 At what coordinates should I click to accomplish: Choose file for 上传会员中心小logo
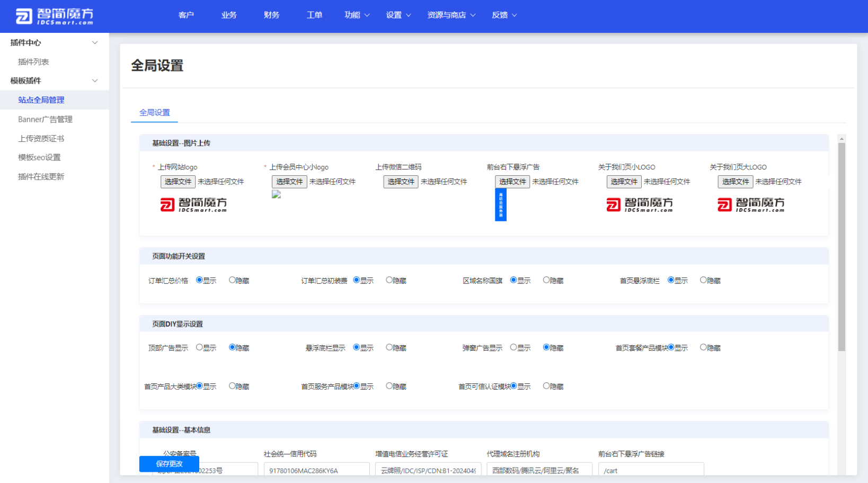[289, 182]
